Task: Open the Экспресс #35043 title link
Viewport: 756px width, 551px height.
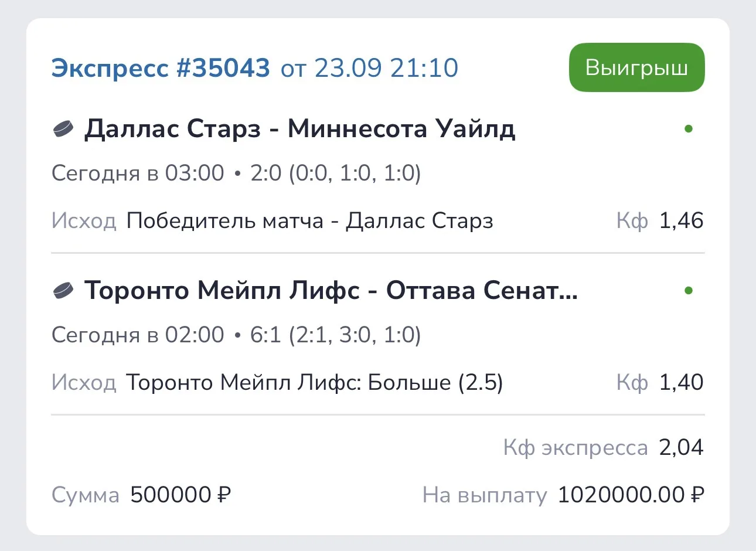Action: click(x=161, y=68)
